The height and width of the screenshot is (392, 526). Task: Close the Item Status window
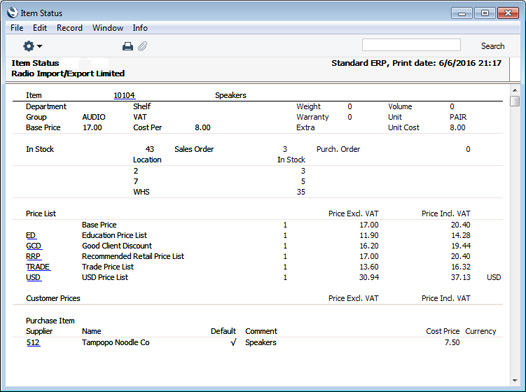point(508,13)
